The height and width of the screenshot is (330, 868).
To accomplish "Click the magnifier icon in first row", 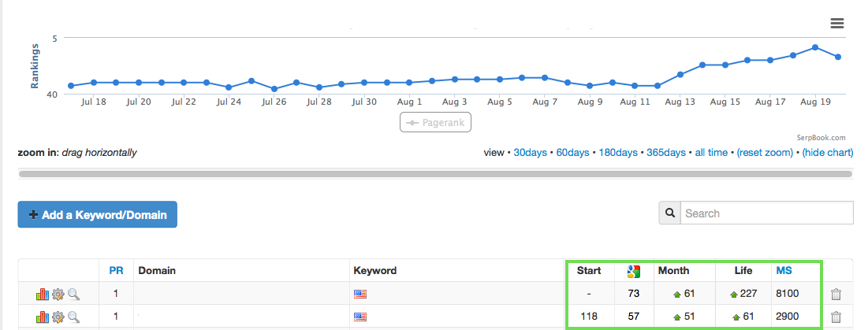I will point(73,294).
